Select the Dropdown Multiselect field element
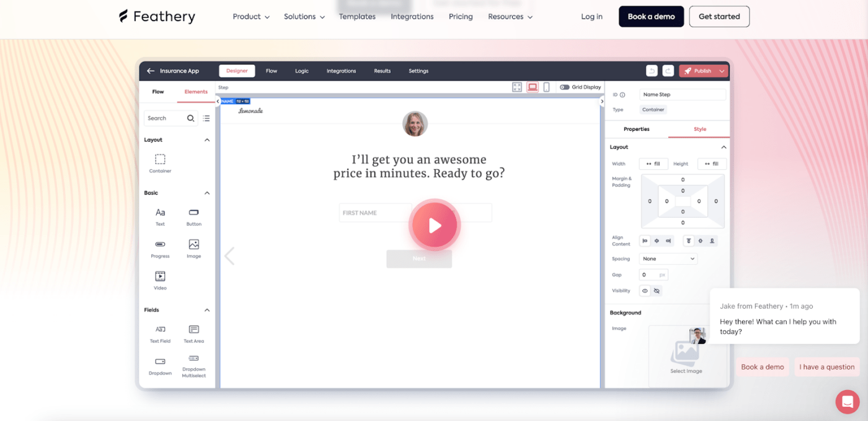 [193, 366]
